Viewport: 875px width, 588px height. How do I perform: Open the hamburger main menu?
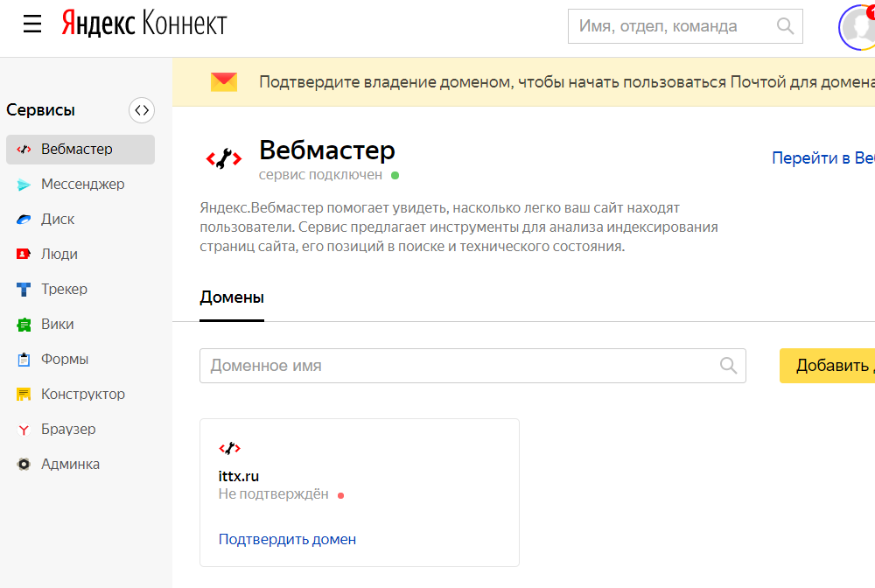click(32, 24)
